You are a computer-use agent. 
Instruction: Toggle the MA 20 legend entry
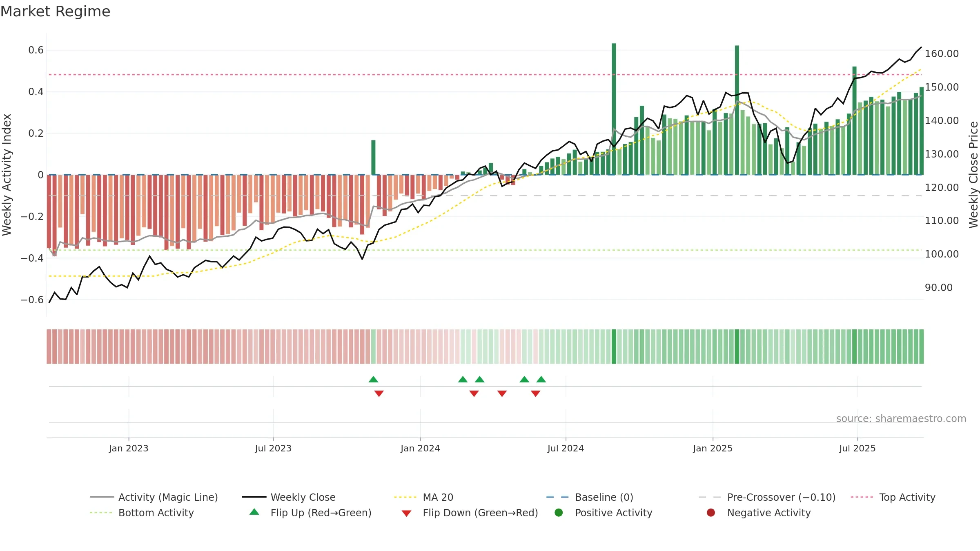pyautogui.click(x=424, y=497)
